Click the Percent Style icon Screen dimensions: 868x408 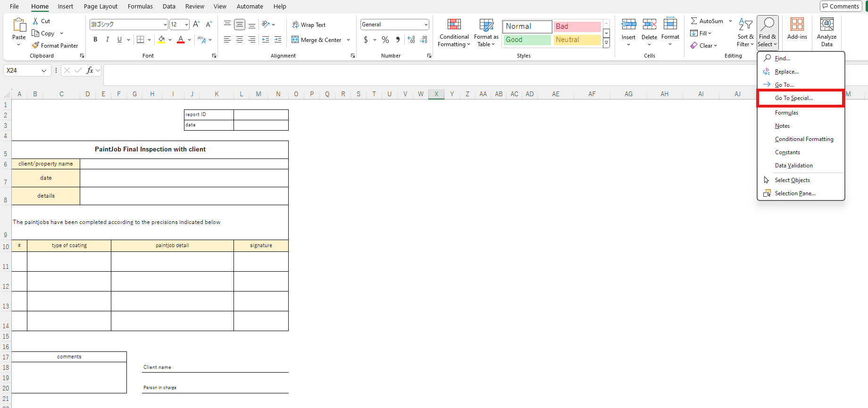point(385,40)
